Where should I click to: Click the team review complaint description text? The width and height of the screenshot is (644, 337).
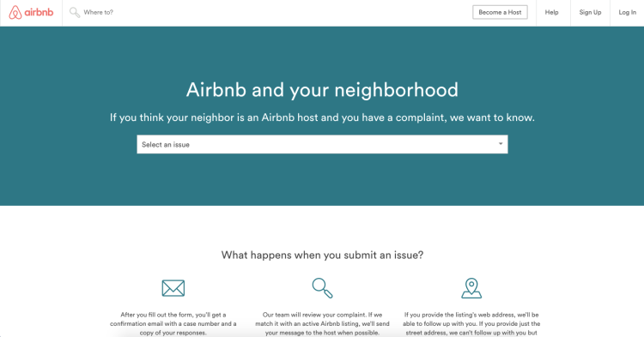pyautogui.click(x=322, y=324)
